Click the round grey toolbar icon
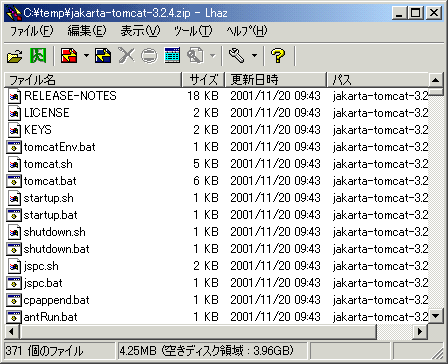This screenshot has height=364, width=448. (149, 56)
